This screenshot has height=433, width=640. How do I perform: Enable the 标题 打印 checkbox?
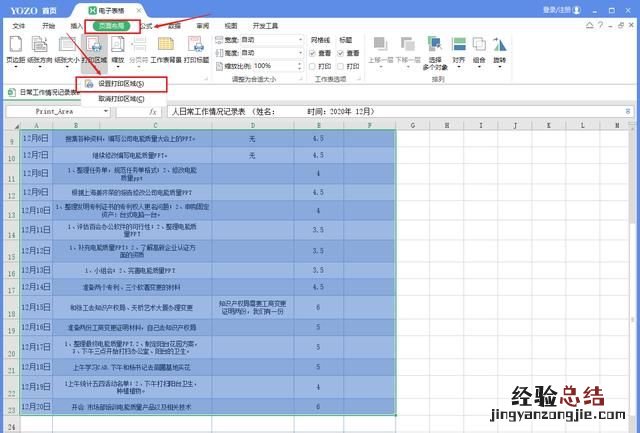pyautogui.click(x=342, y=64)
